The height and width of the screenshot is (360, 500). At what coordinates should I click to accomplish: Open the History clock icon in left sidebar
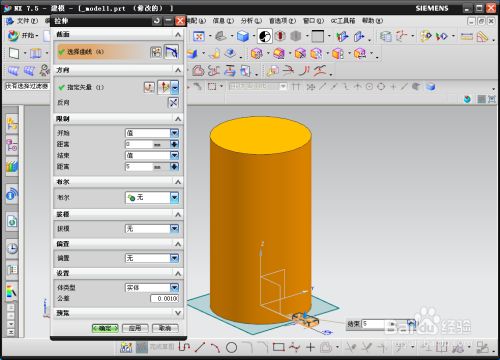[12, 248]
